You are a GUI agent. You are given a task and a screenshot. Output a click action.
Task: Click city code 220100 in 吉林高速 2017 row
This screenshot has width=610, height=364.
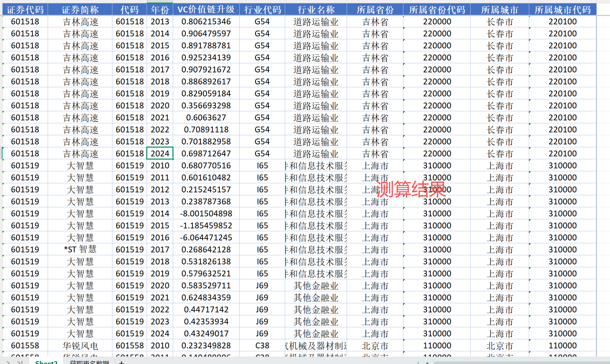pos(563,70)
